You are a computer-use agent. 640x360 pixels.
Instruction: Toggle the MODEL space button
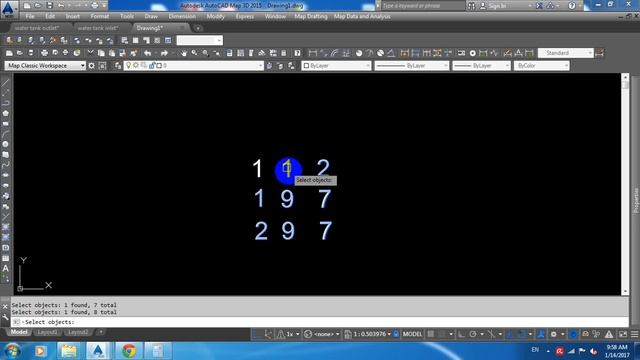[412, 334]
